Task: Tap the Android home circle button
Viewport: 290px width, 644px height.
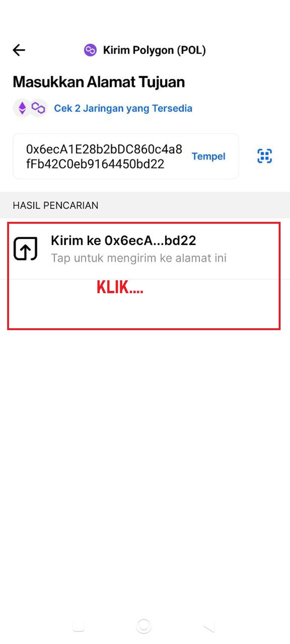Action: pos(144,626)
